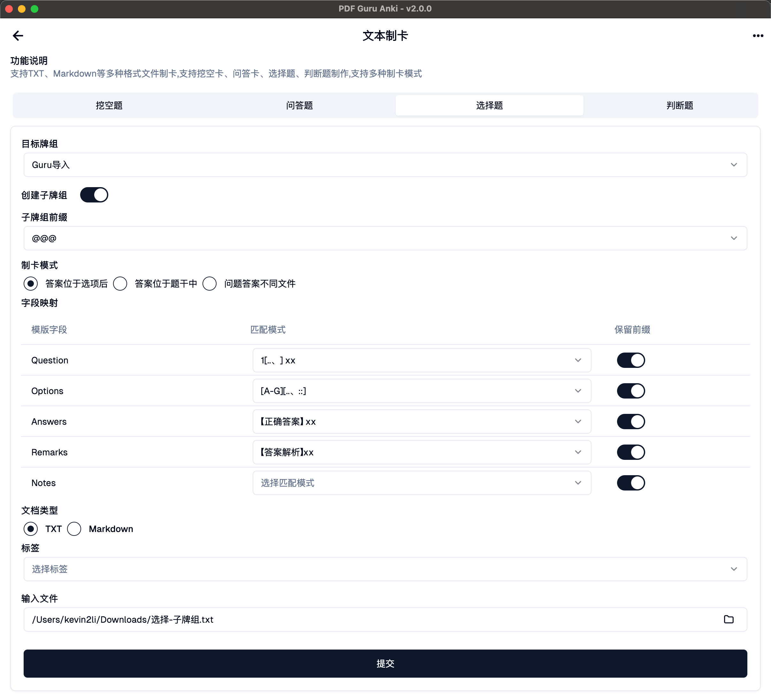Toggle the 创建子牌组 switch

(94, 195)
